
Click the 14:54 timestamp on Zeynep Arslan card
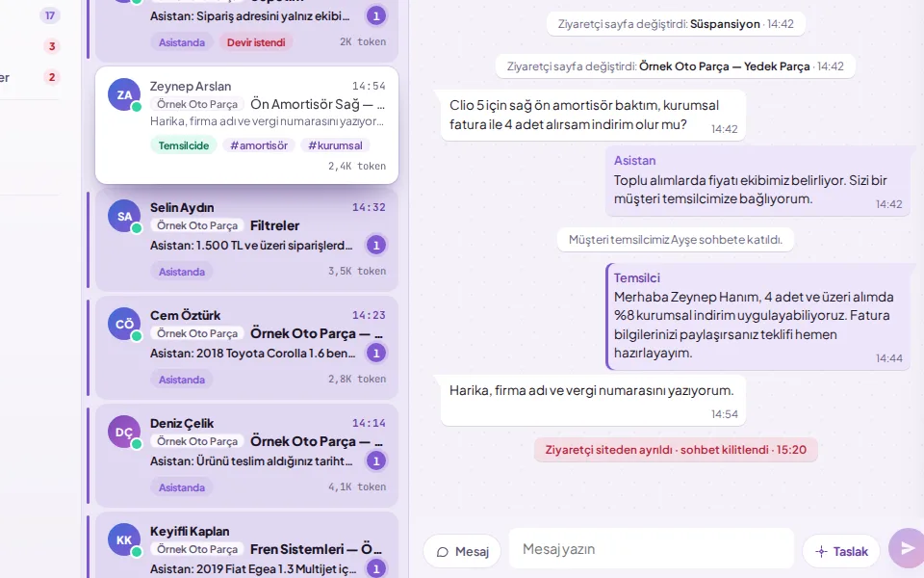coord(369,86)
